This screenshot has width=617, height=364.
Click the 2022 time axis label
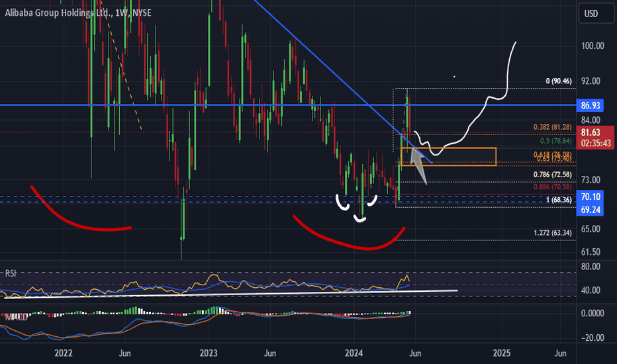click(64, 353)
